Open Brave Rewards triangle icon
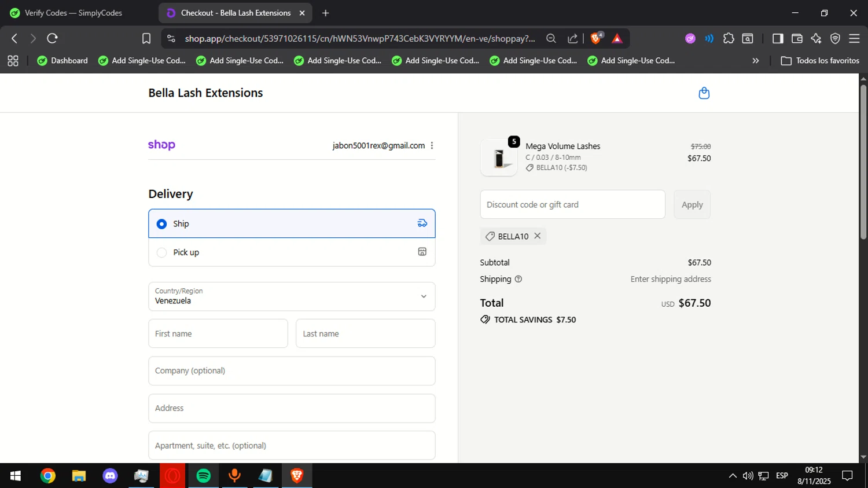The width and height of the screenshot is (868, 488). (x=617, y=39)
